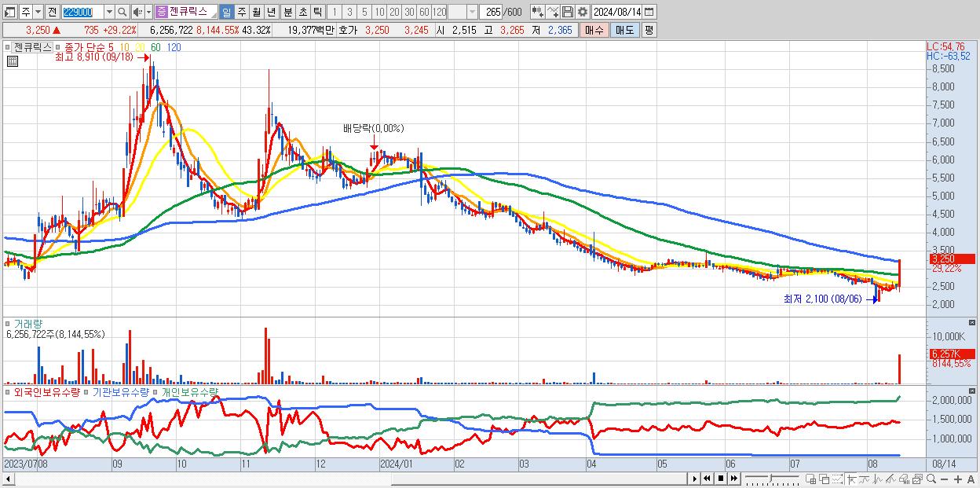Click the stock code field 229000
Image resolution: width=980 pixels, height=488 pixels.
point(82,12)
